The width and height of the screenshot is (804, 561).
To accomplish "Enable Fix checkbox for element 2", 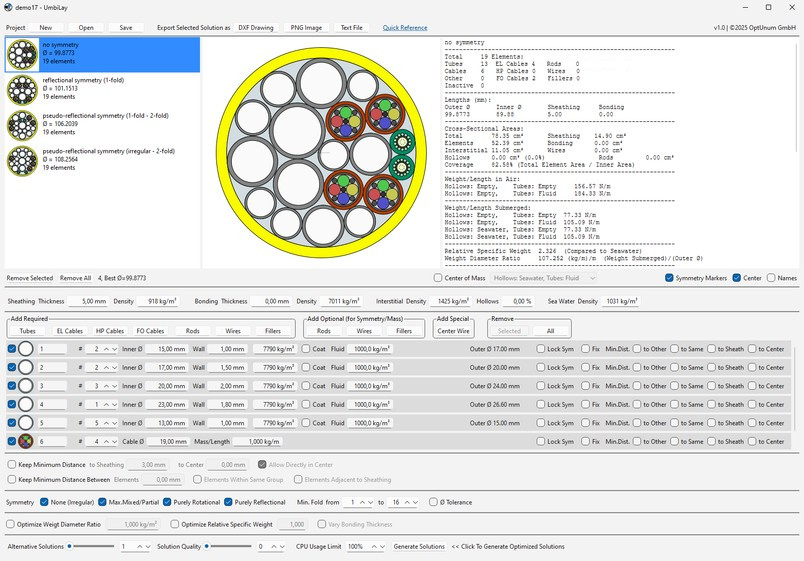I will 585,367.
